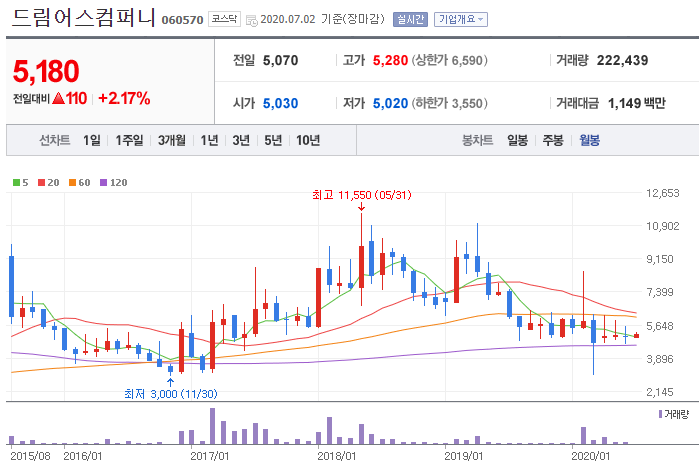Select the 1주일 line chart period
Viewport: 699px width, 473px height.
point(129,140)
